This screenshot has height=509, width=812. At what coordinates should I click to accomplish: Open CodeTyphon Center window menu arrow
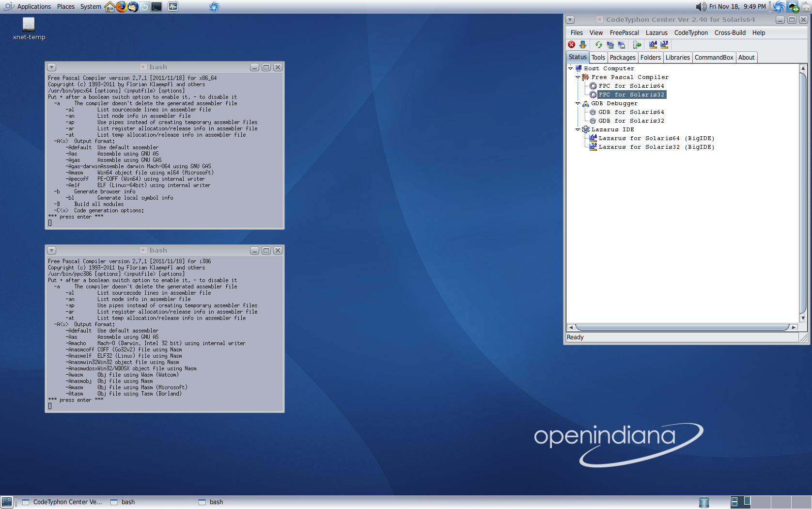click(570, 20)
